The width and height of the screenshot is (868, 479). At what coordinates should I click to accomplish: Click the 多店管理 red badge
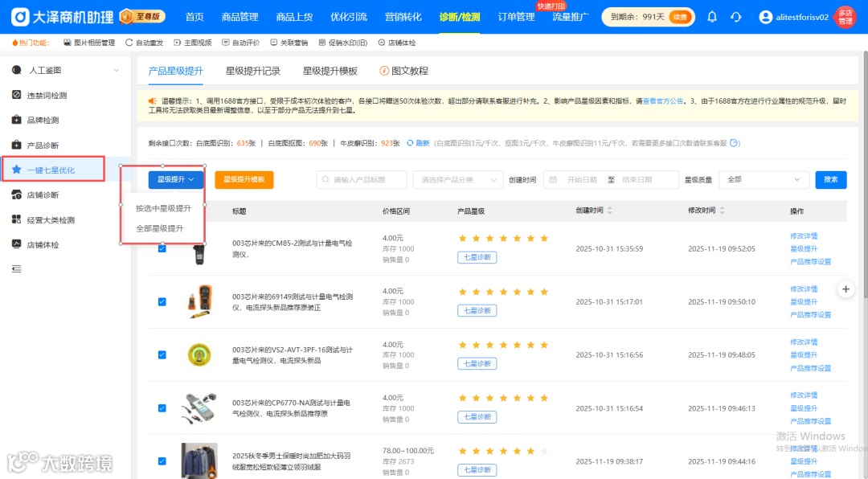pos(845,17)
